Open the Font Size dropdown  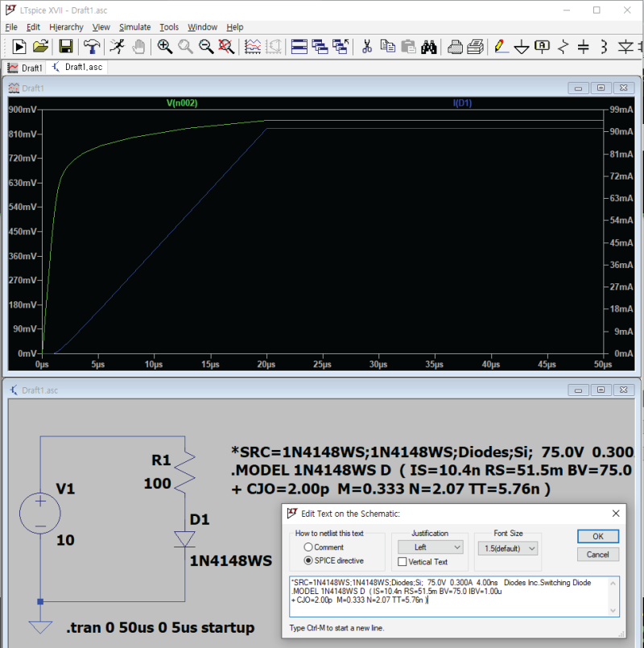pyautogui.click(x=507, y=548)
